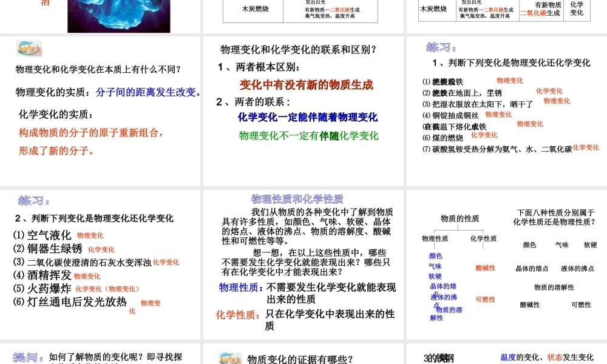
Task: Select the black word 软硬 in the eight properties
Action: coord(591,245)
